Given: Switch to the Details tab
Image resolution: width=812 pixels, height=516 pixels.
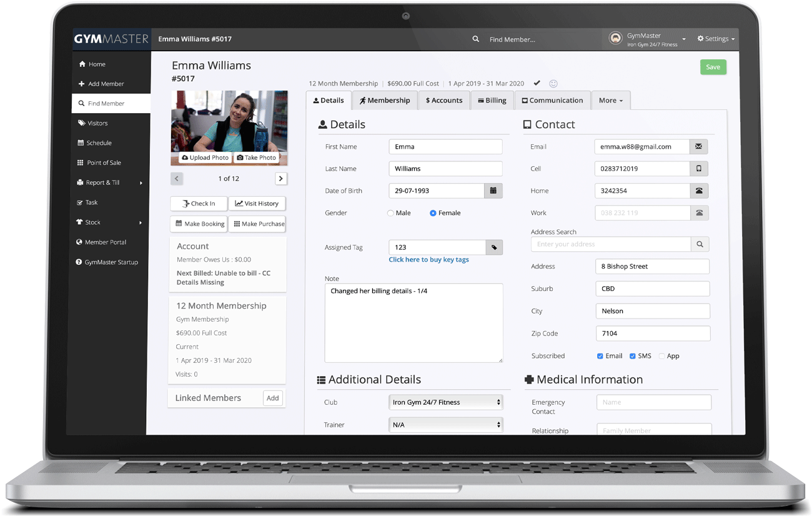Looking at the screenshot, I should [x=329, y=101].
